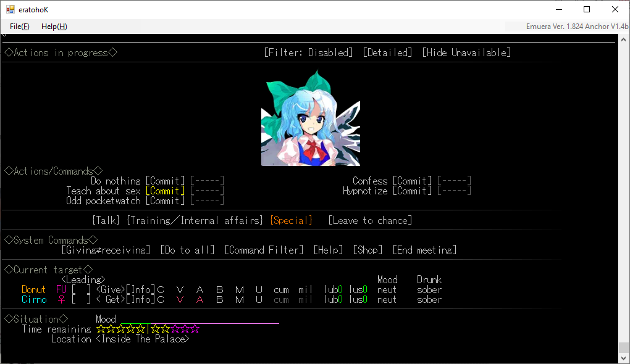Toggle the Leading bracket for Cirno
This screenshot has height=364, width=630.
81,300
